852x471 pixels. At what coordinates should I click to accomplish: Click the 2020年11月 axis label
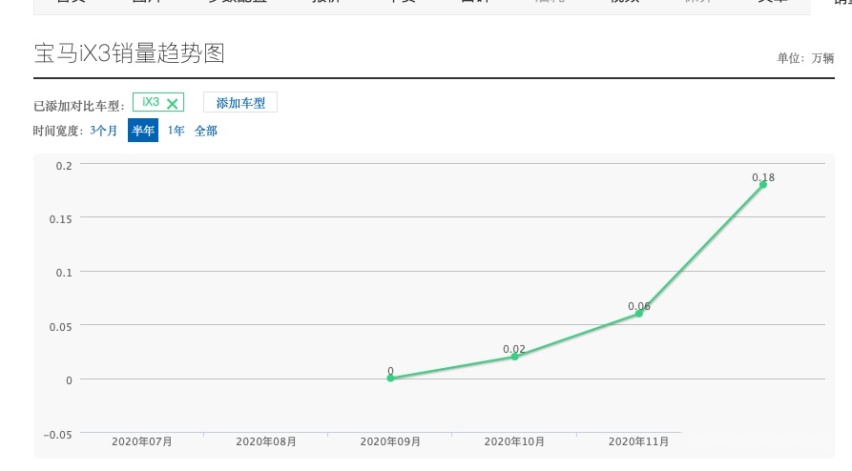tap(638, 442)
